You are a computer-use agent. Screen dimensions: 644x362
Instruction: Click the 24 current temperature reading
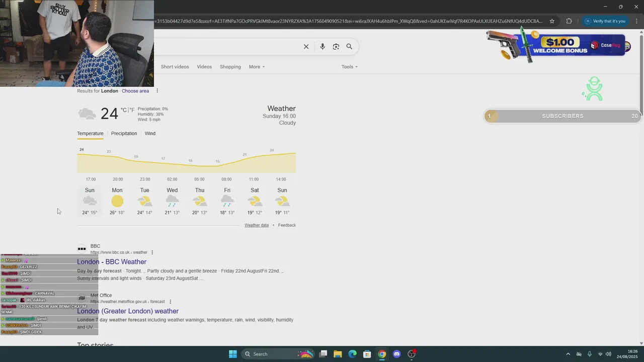[x=109, y=114]
